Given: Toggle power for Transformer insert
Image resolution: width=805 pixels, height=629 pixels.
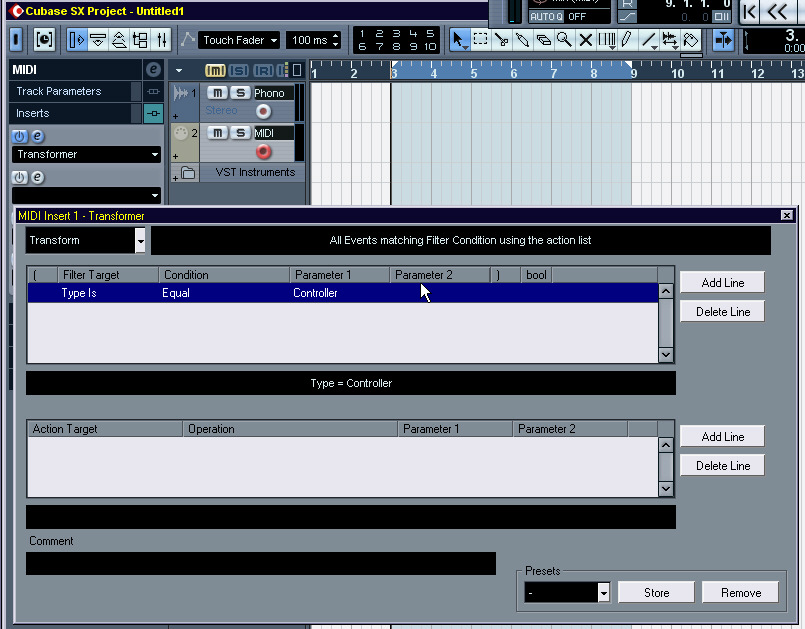Looking at the screenshot, I should (19, 137).
